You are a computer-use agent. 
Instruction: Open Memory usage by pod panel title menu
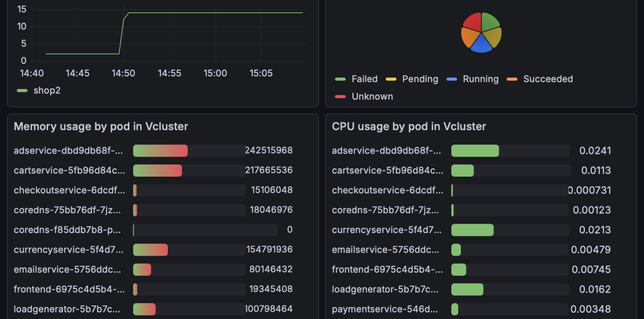[101, 127]
